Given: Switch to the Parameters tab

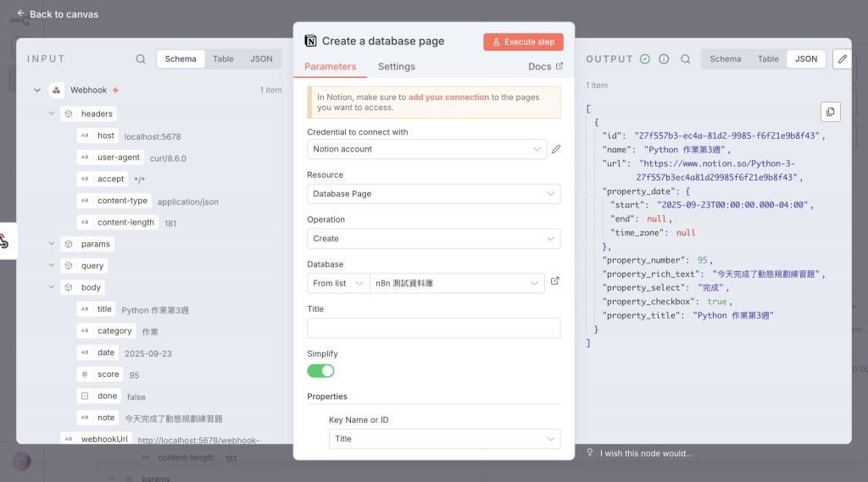Looking at the screenshot, I should 330,66.
